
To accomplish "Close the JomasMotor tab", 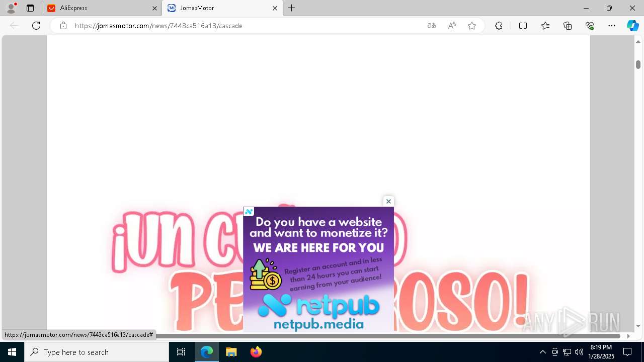I will 275,8.
